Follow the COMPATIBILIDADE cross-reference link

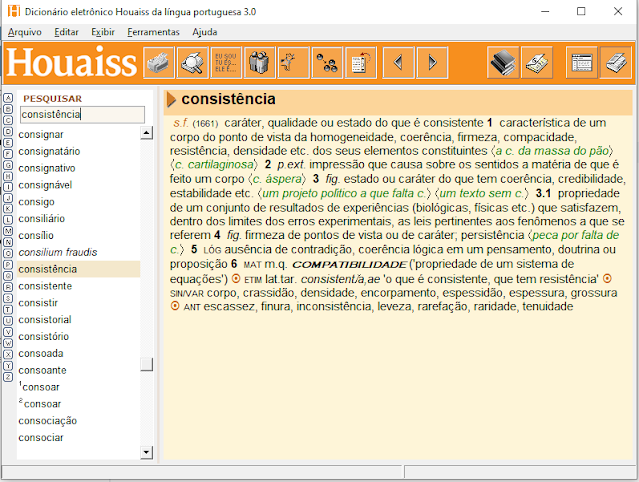349,264
